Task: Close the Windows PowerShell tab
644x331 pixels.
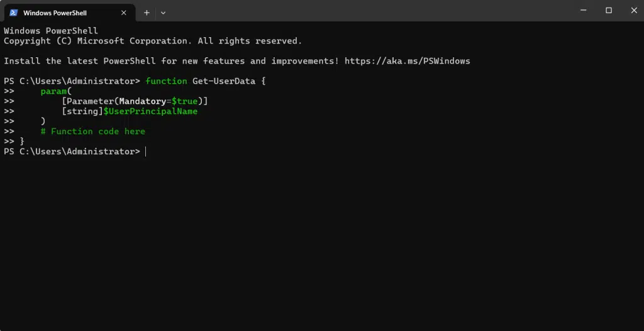Action: [x=124, y=13]
